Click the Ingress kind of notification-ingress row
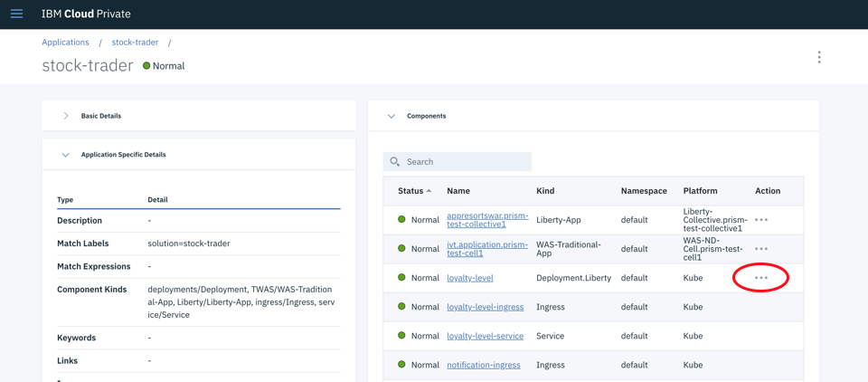The height and width of the screenshot is (382, 868). pyautogui.click(x=551, y=365)
